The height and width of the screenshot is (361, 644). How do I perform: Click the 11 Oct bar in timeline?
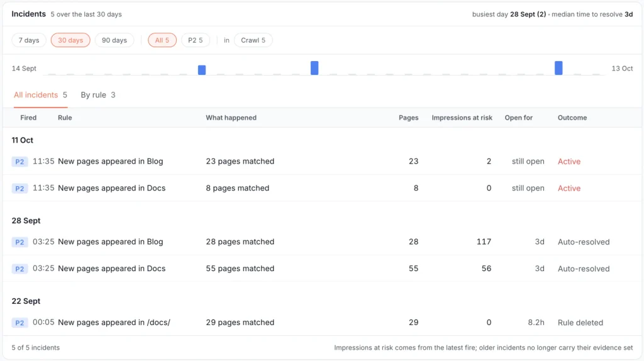point(558,68)
